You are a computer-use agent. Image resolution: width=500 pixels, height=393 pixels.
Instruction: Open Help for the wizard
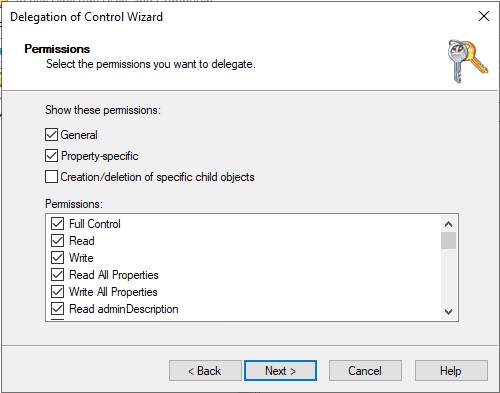click(x=451, y=370)
